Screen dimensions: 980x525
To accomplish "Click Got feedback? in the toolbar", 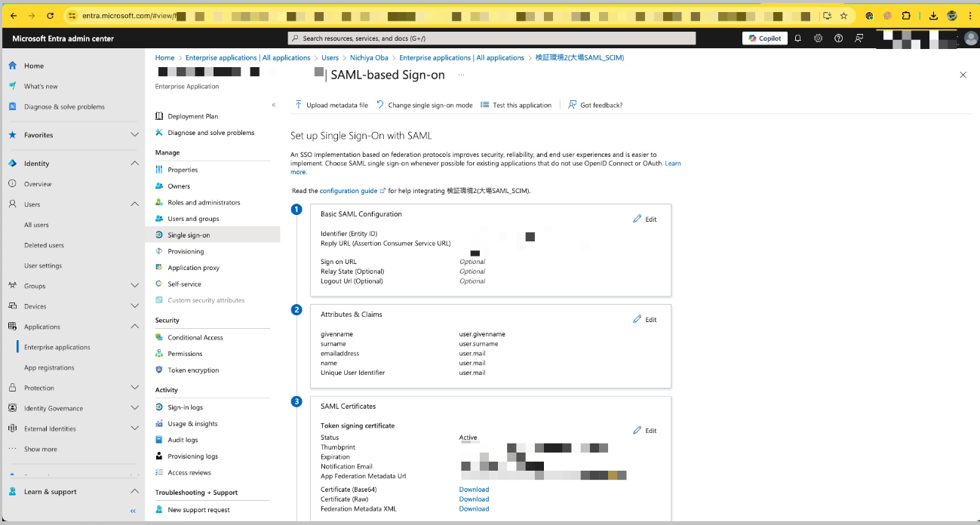I will tap(595, 105).
